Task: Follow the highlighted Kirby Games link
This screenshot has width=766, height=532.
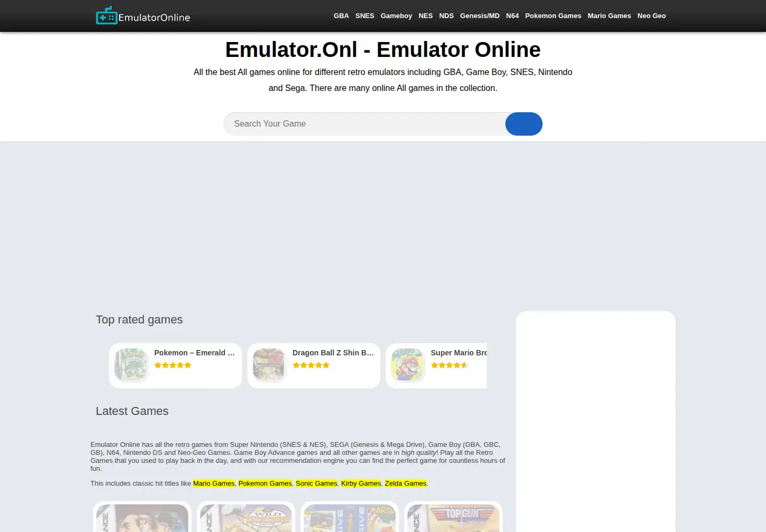Action: (361, 483)
